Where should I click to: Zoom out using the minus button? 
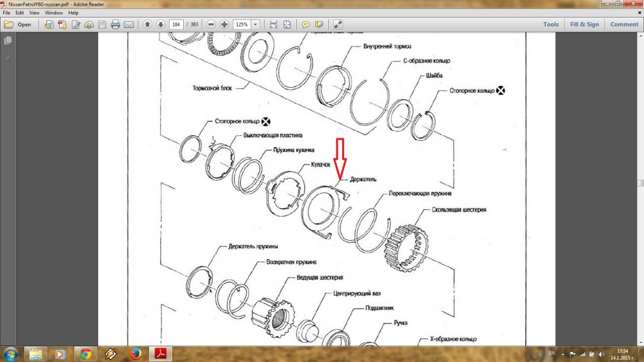211,25
